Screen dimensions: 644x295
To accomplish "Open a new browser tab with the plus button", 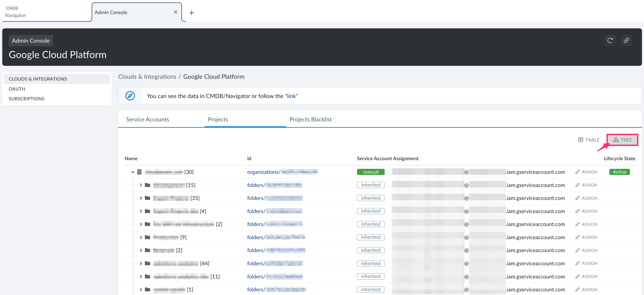I will 192,12.
